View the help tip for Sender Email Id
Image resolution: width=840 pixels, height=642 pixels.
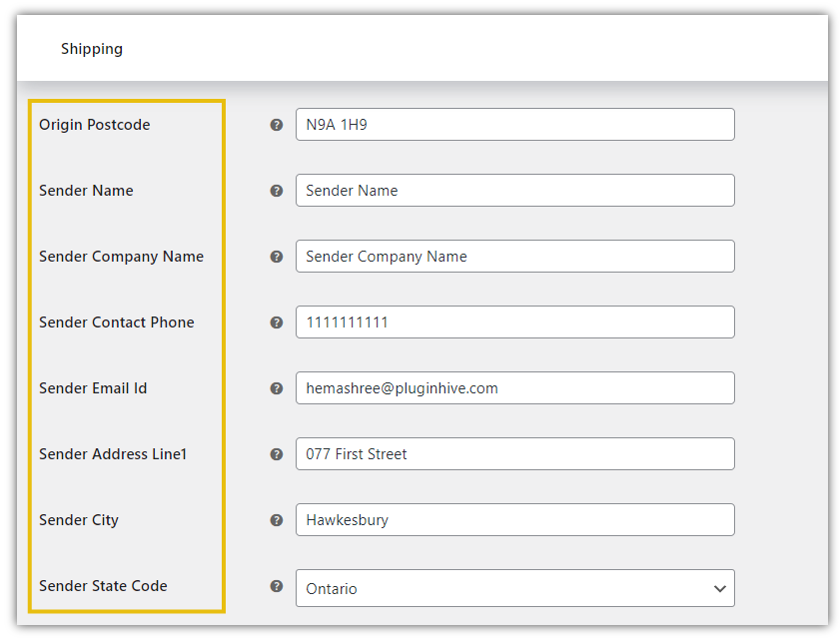tap(277, 388)
